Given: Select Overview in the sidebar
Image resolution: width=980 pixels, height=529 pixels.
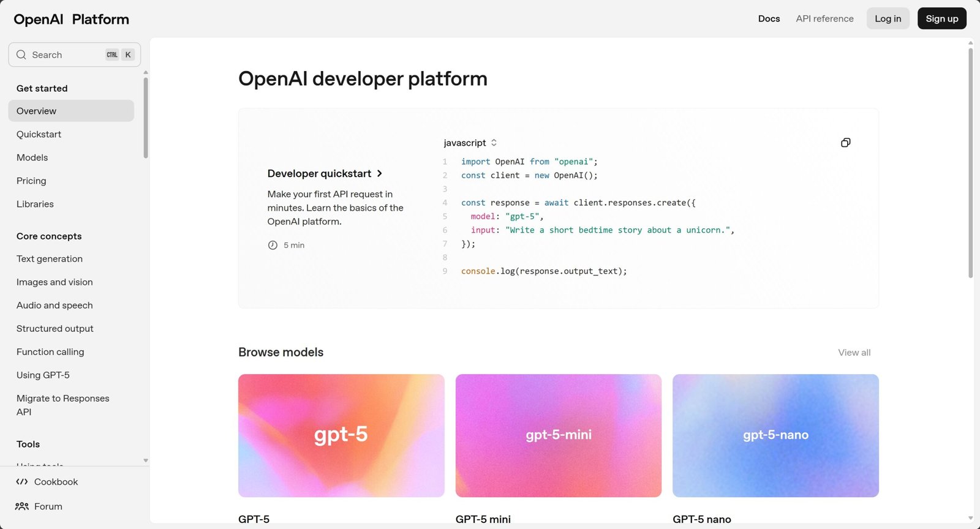Looking at the screenshot, I should click(x=71, y=111).
